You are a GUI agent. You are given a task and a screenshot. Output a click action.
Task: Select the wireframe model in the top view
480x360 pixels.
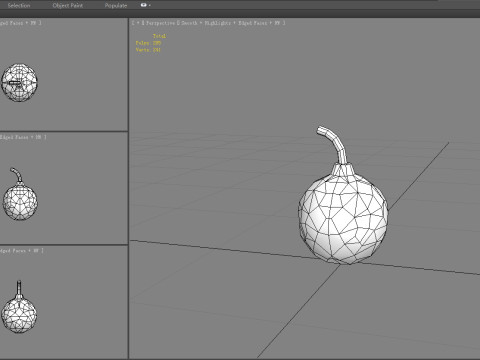click(19, 82)
